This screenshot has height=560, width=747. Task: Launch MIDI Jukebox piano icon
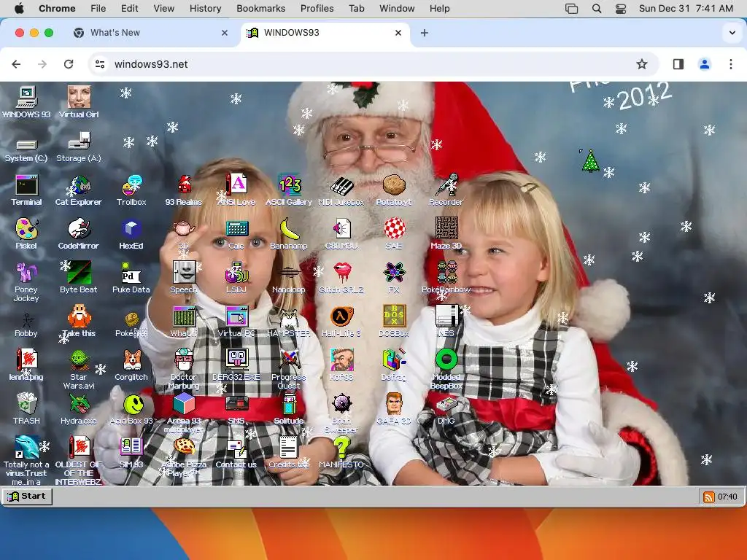[341, 186]
